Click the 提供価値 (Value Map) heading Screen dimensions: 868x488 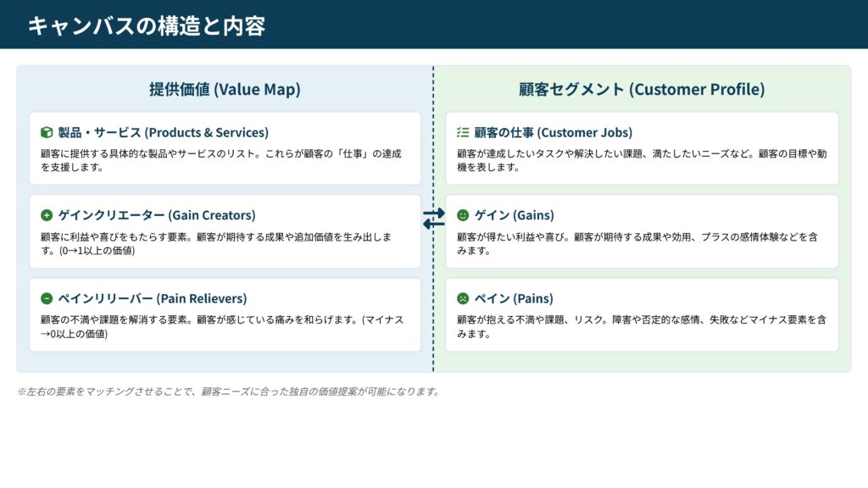coord(225,89)
